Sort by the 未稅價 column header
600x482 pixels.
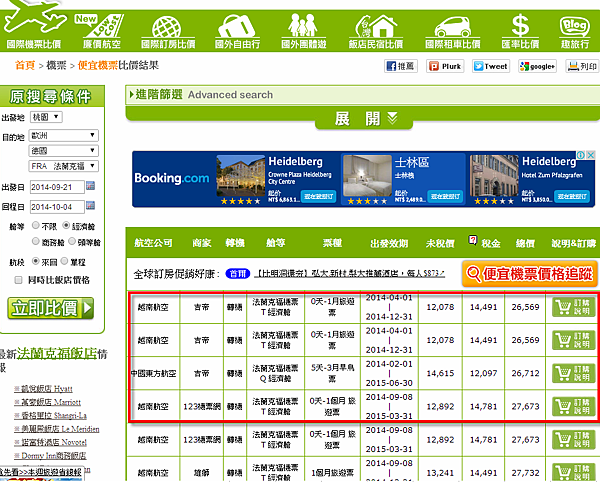click(440, 243)
